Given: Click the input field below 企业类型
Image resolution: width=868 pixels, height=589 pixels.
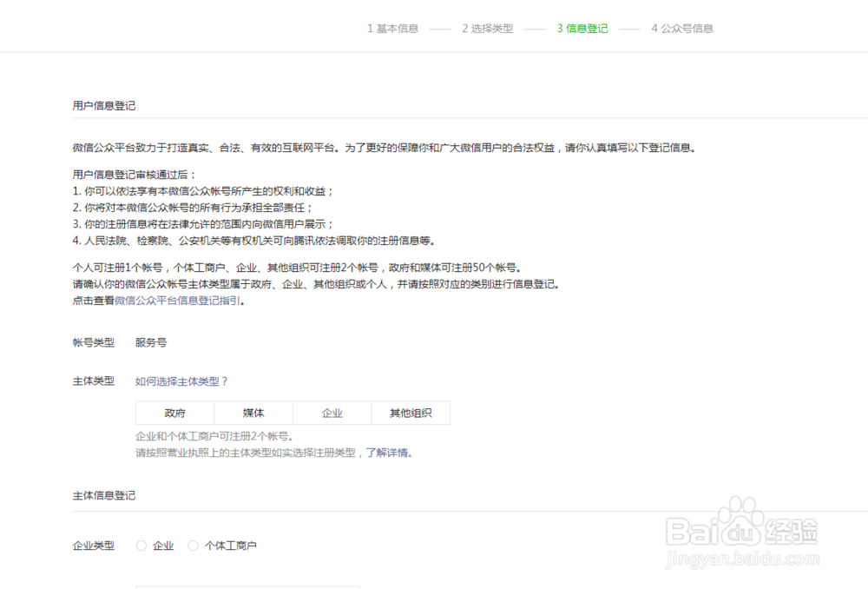Looking at the screenshot, I should [x=247, y=587].
